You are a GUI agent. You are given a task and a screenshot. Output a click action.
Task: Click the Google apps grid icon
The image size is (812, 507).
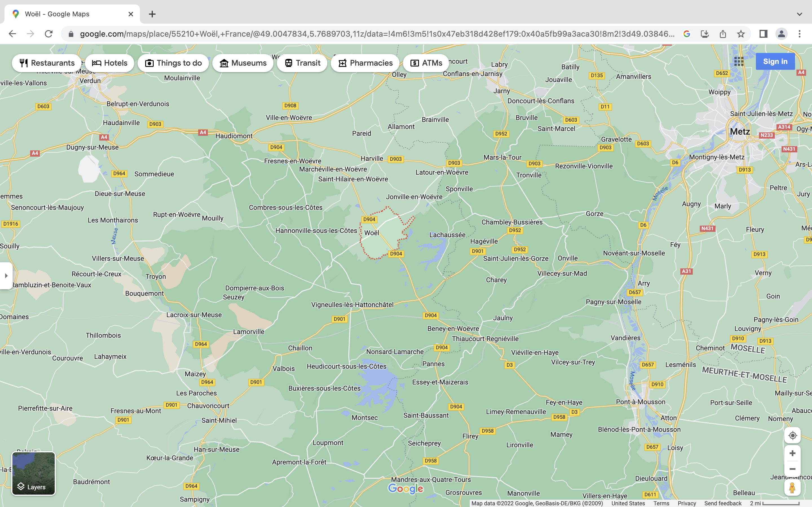coord(738,61)
